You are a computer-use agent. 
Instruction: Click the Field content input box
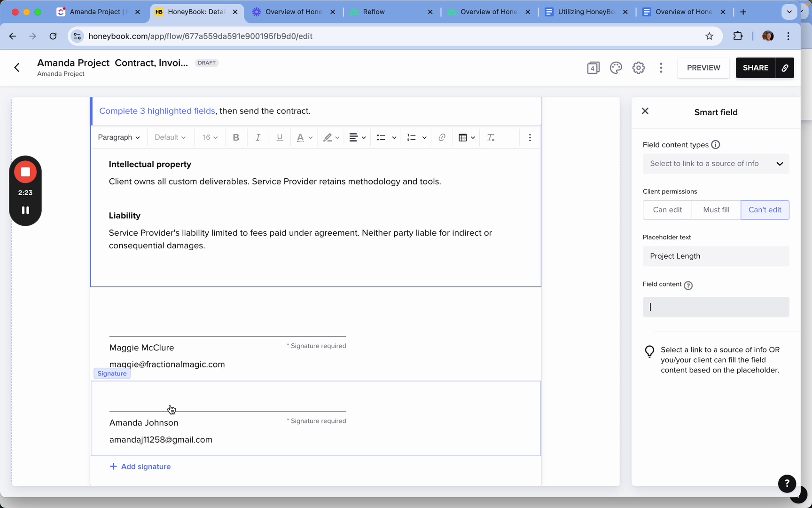(x=716, y=307)
